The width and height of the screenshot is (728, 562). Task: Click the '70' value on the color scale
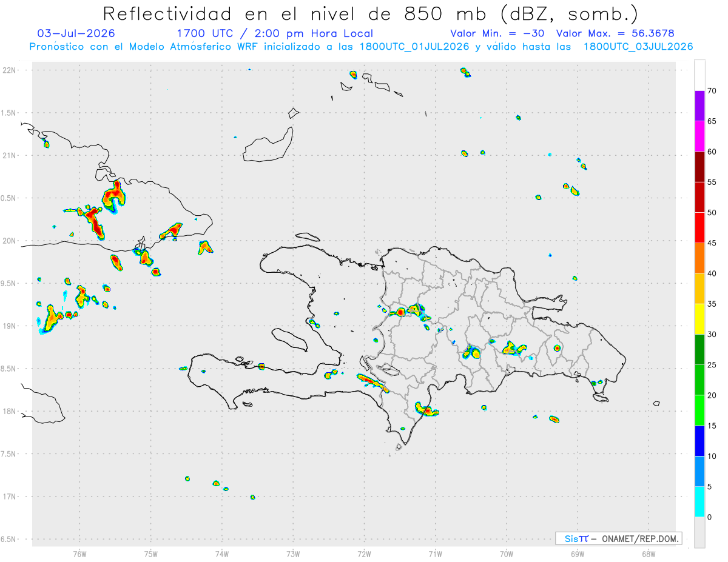coord(712,91)
